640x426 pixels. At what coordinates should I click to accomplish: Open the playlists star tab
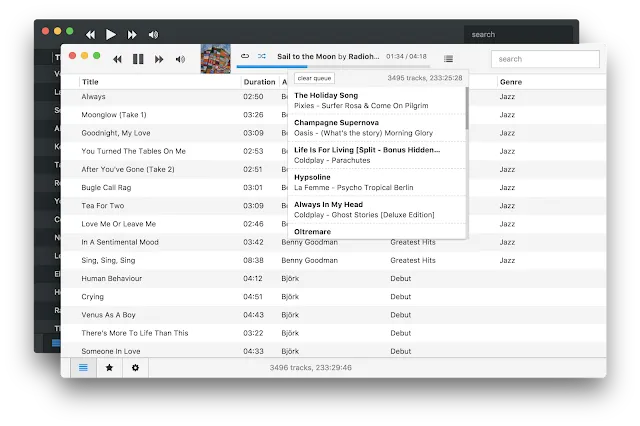tap(109, 368)
